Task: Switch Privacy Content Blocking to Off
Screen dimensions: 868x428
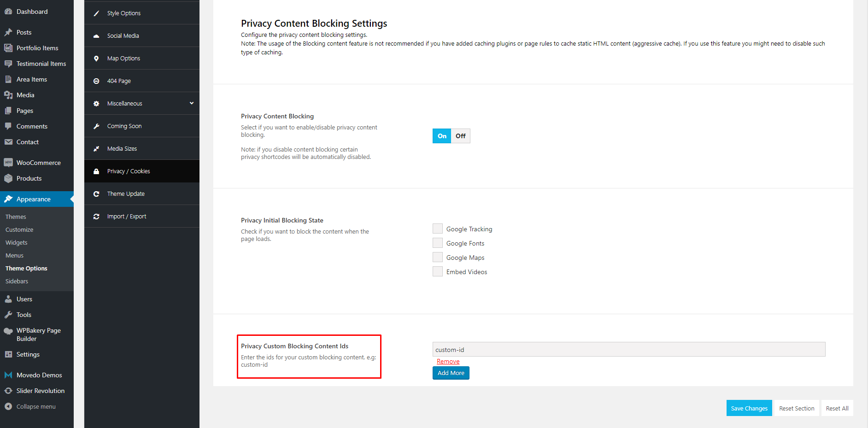Action: pos(460,136)
